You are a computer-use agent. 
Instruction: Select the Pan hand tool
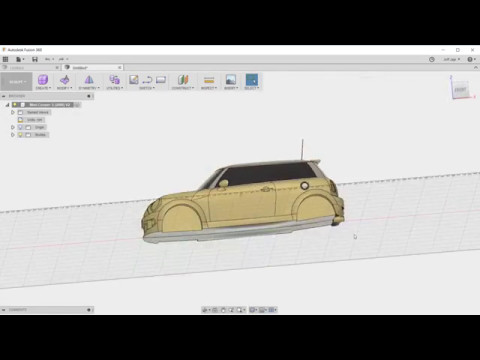pos(223,310)
